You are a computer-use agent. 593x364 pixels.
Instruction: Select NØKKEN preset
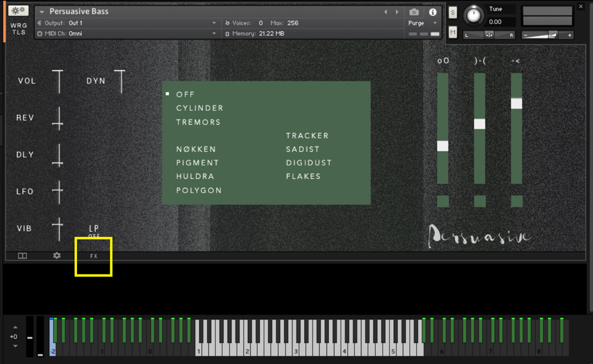196,149
